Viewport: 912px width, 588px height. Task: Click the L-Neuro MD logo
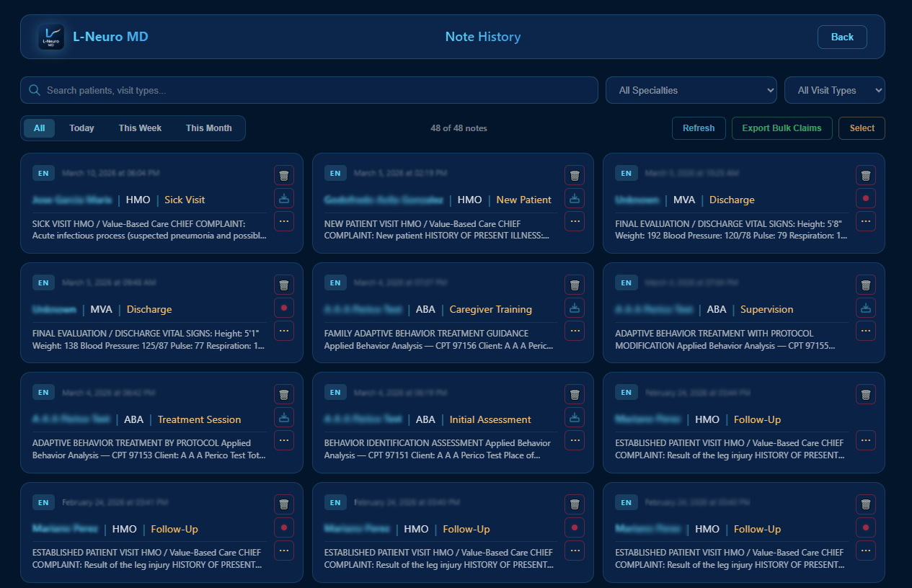[50, 37]
